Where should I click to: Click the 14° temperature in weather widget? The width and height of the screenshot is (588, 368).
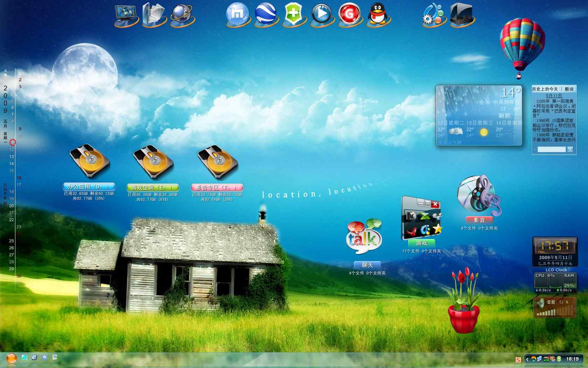(511, 93)
